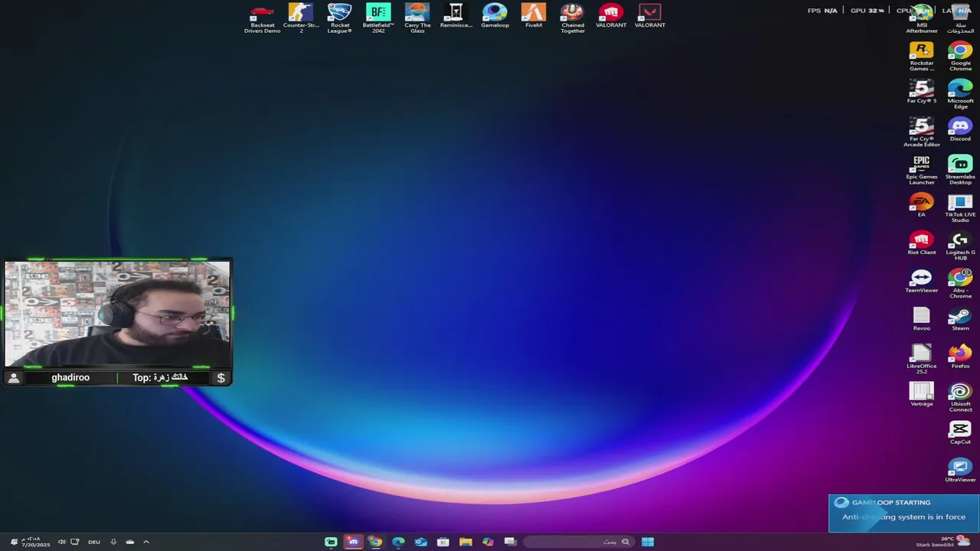This screenshot has height=551, width=980.
Task: Open Copilot from the taskbar
Action: 488,542
